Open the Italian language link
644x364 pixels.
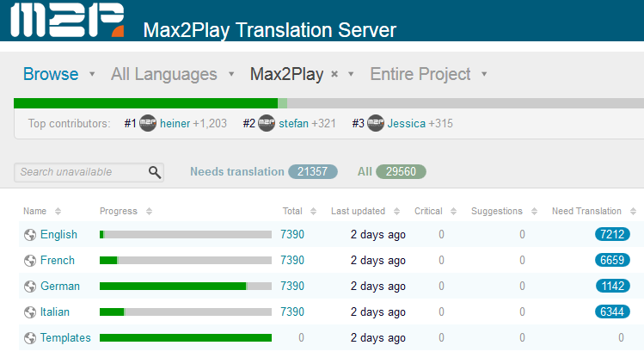[x=55, y=312]
